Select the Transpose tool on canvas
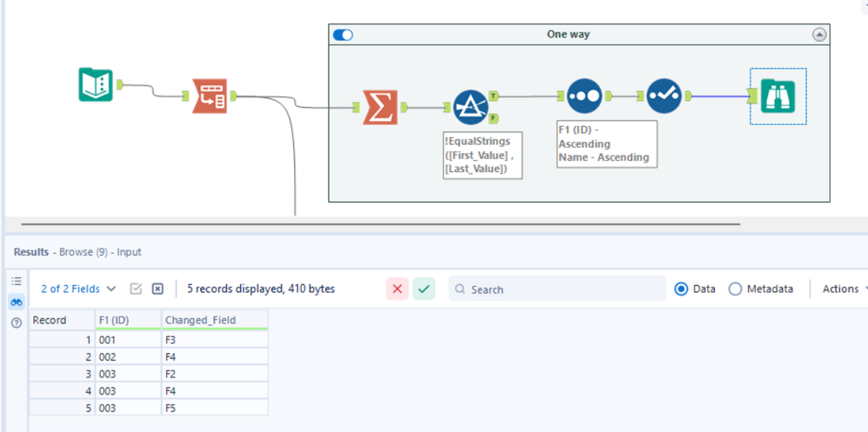This screenshot has width=868, height=432. tap(210, 96)
